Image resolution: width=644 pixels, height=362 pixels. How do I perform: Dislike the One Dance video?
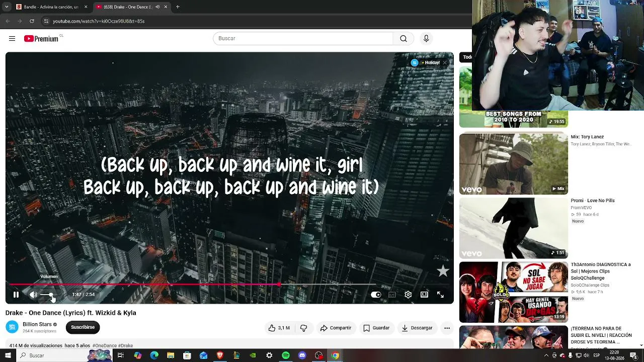click(x=303, y=328)
